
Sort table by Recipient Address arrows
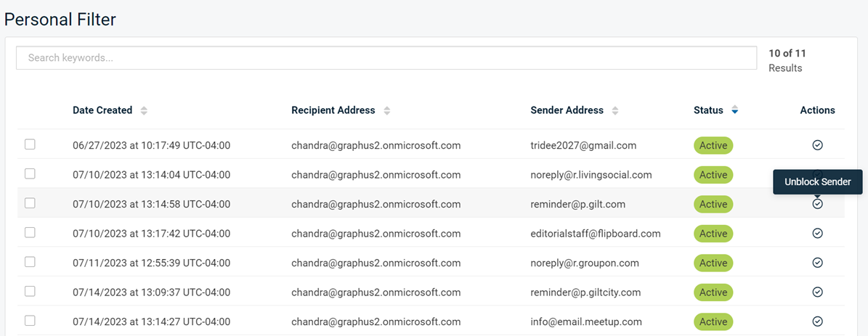pyautogui.click(x=387, y=110)
